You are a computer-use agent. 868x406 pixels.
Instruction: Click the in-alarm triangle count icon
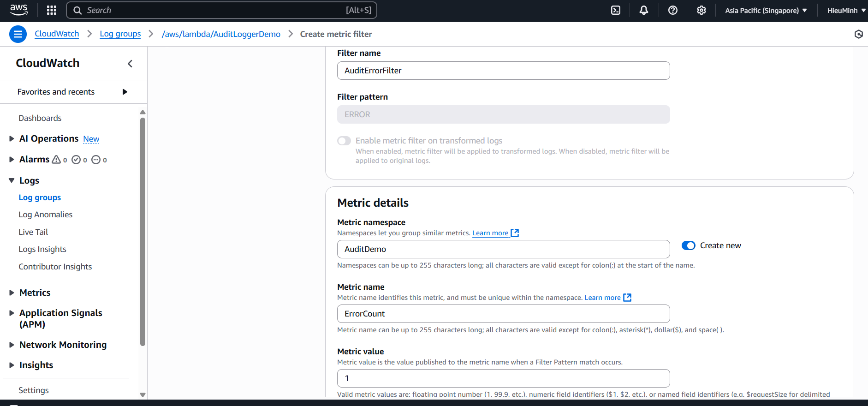pyautogui.click(x=56, y=160)
